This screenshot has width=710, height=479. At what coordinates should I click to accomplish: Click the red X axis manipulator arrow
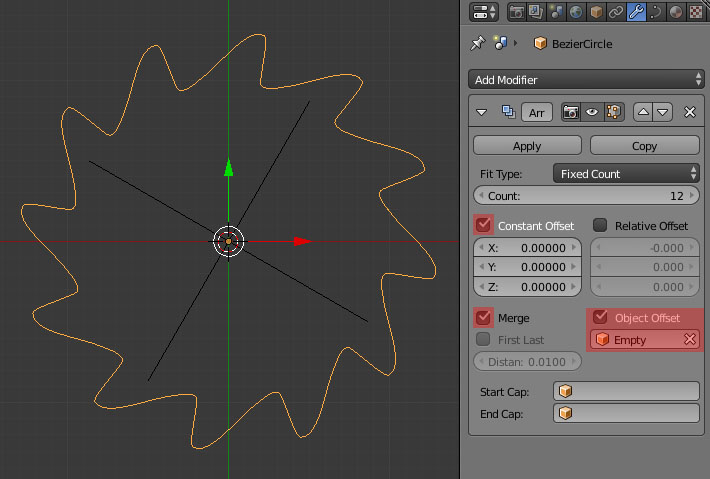pyautogui.click(x=302, y=241)
